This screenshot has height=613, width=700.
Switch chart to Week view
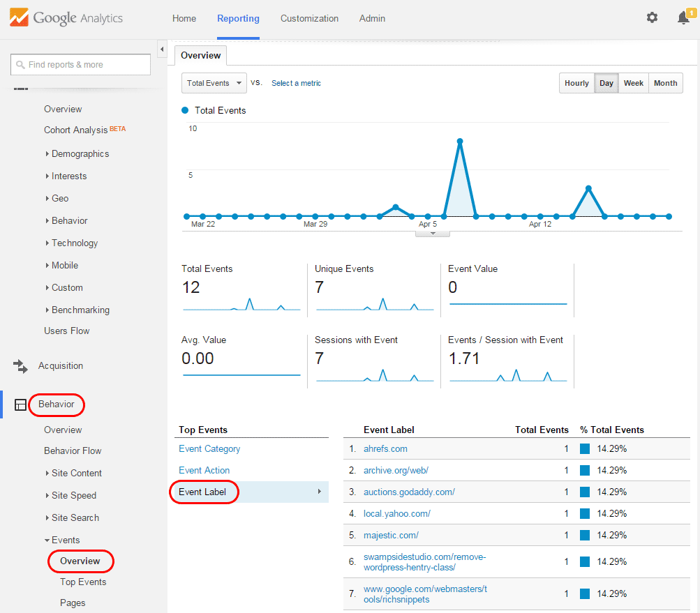[x=634, y=83]
